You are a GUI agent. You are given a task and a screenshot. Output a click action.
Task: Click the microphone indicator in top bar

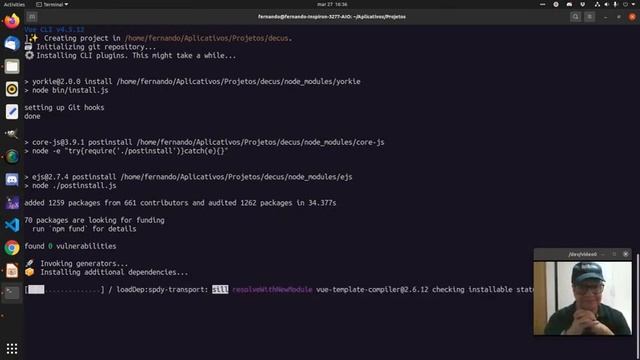pos(615,4)
